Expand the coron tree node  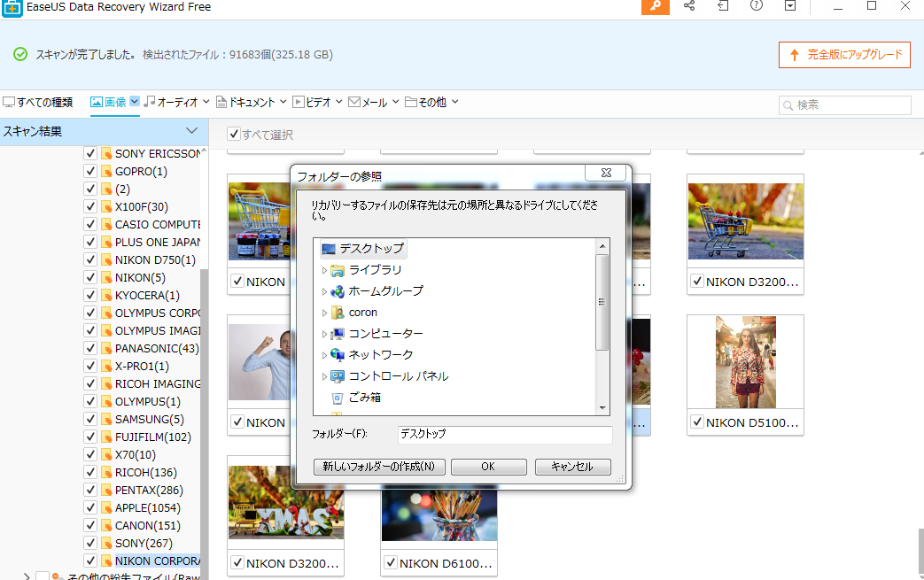click(324, 313)
